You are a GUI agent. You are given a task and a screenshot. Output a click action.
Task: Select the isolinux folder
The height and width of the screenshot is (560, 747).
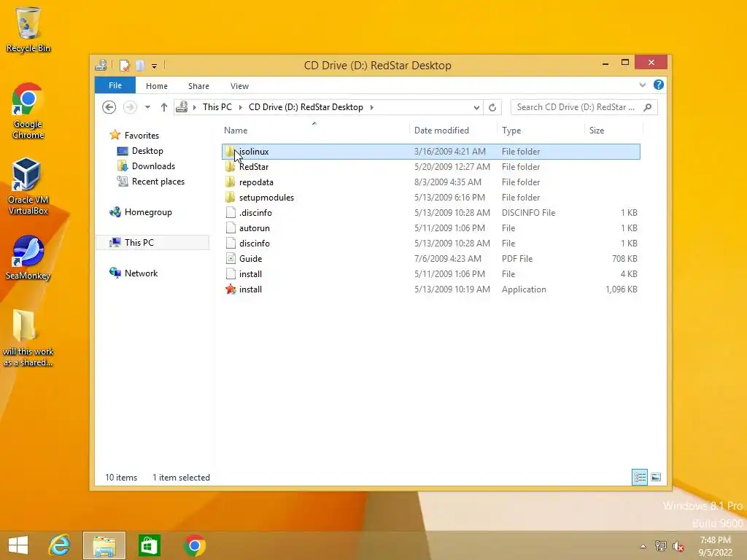[431, 152]
